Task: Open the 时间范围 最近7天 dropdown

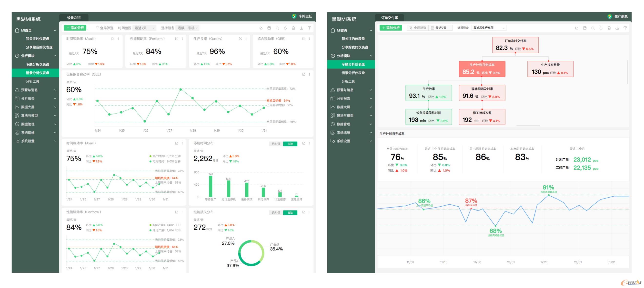Action: coord(145,28)
